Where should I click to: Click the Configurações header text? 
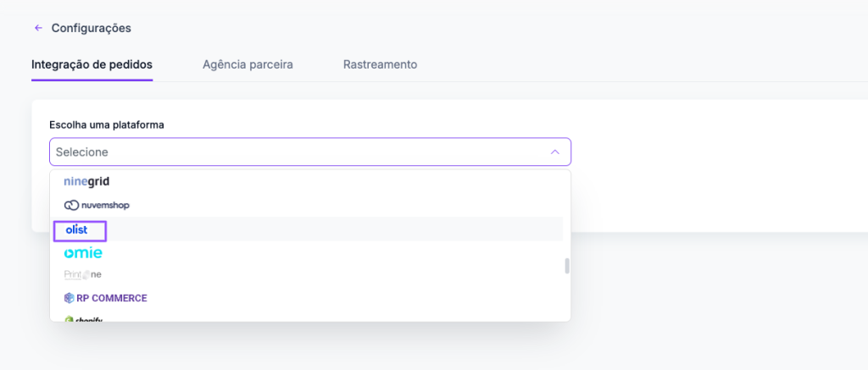click(92, 28)
